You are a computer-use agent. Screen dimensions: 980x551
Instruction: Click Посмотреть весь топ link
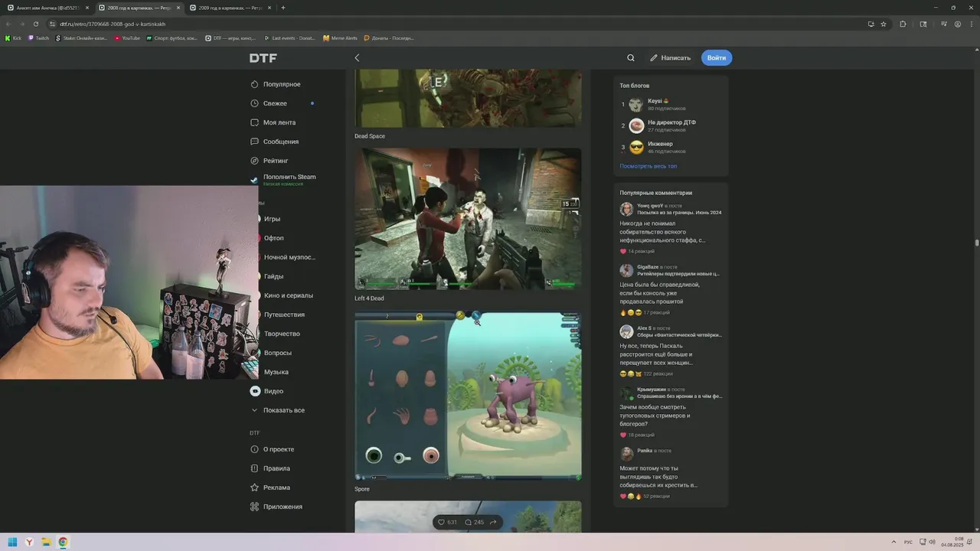[648, 166]
